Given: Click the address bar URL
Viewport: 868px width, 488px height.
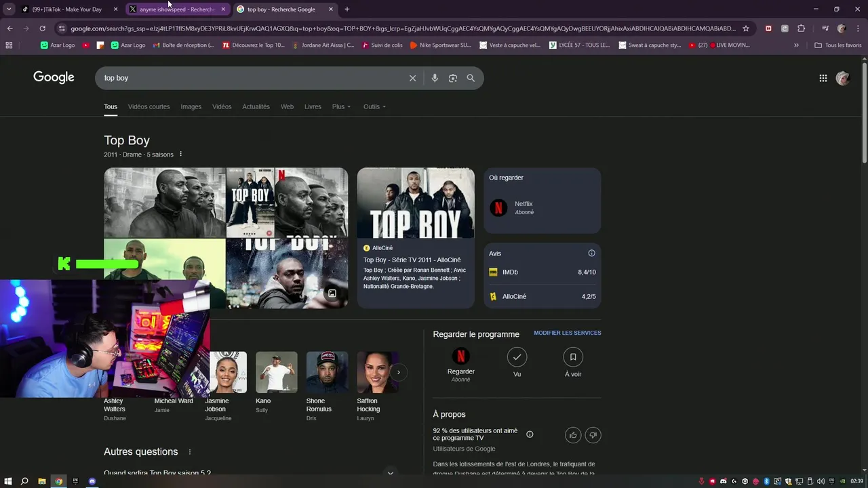Looking at the screenshot, I should 403,28.
